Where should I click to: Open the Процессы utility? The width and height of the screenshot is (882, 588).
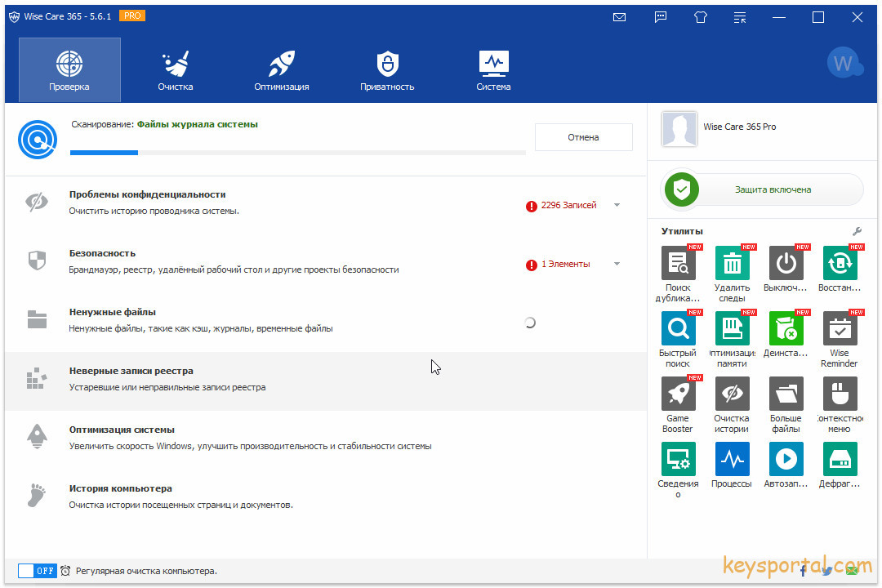coord(732,459)
